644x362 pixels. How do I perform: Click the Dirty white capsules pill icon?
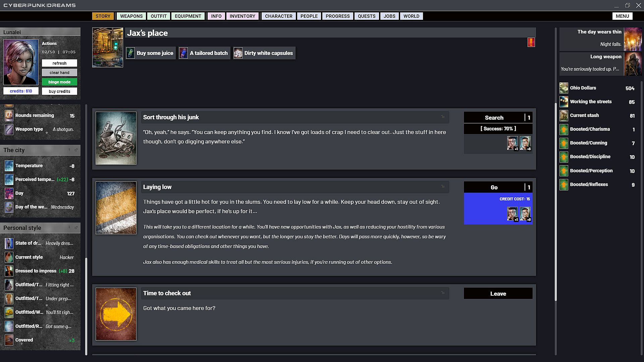click(238, 53)
